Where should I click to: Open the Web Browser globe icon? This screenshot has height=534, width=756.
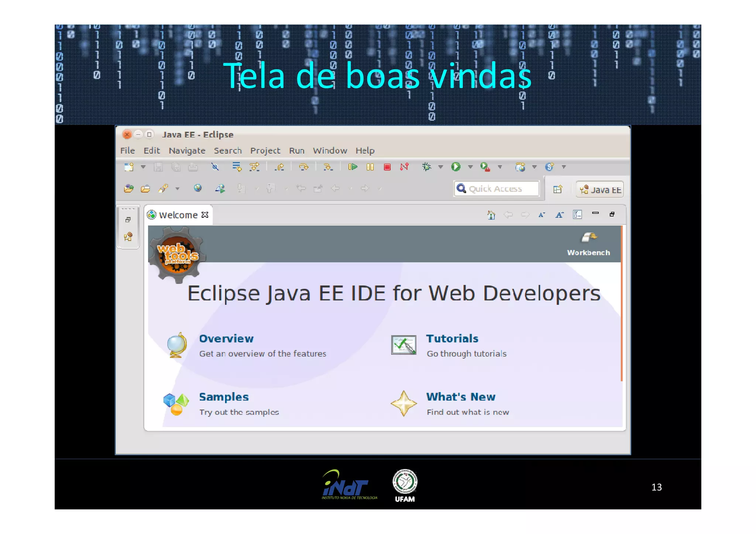(198, 188)
